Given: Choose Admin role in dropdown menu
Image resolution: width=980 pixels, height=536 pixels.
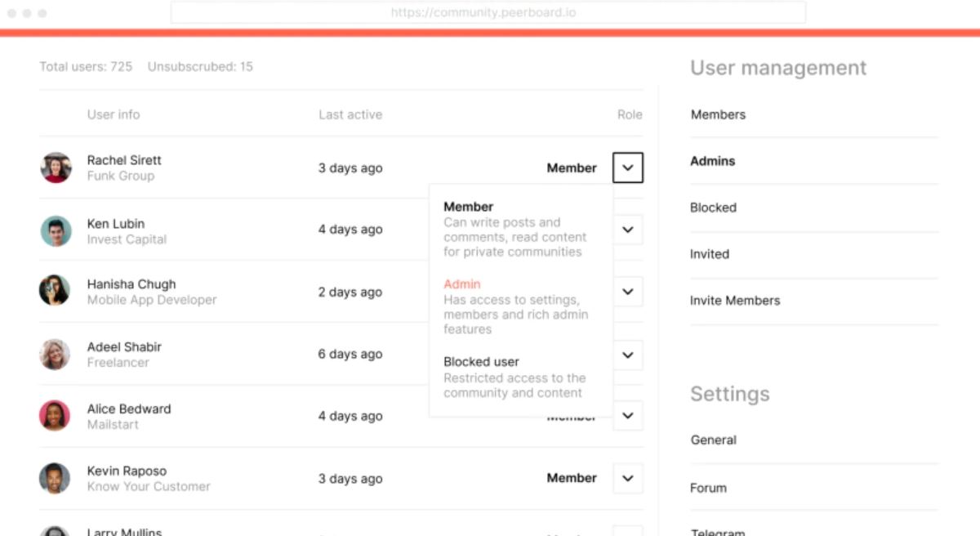Looking at the screenshot, I should pyautogui.click(x=462, y=284).
